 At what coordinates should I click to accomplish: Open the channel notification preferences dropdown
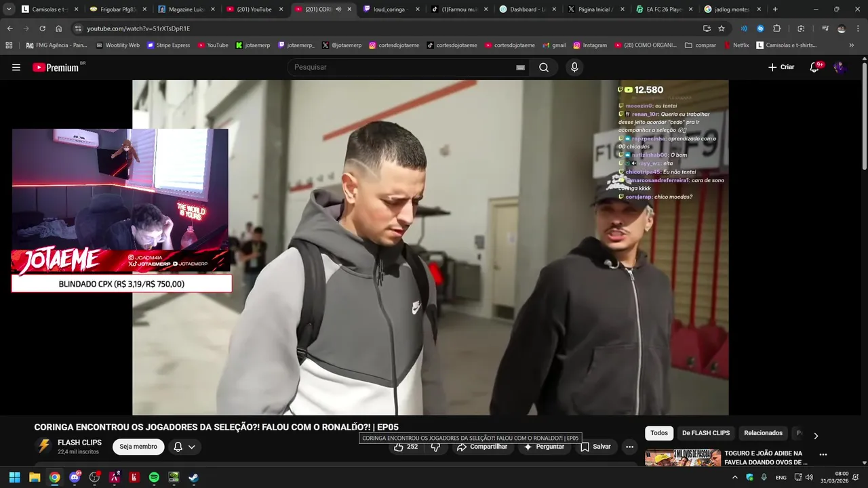(x=184, y=447)
